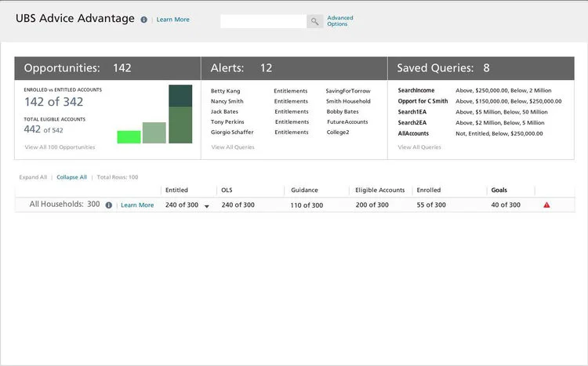Click alert name Tony Perkins
The image size is (588, 366).
pos(227,122)
